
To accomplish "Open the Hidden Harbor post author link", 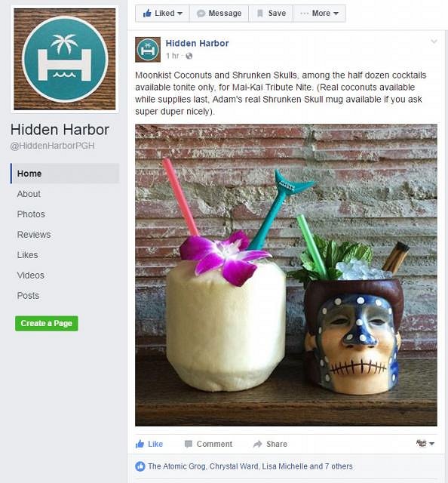I will pos(197,44).
